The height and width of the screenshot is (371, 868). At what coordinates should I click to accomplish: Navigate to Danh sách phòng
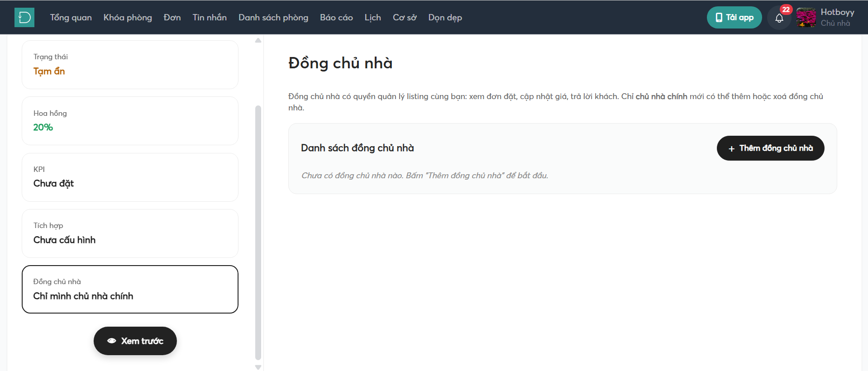tap(273, 18)
